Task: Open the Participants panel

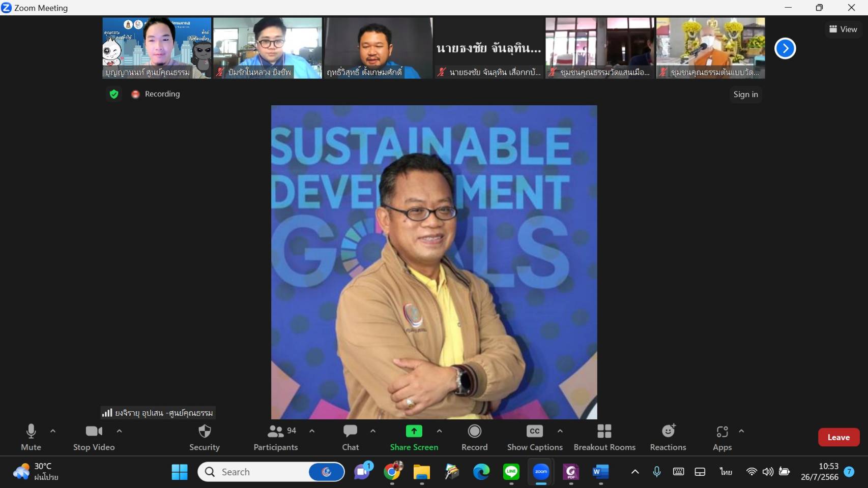Action: tap(276, 437)
